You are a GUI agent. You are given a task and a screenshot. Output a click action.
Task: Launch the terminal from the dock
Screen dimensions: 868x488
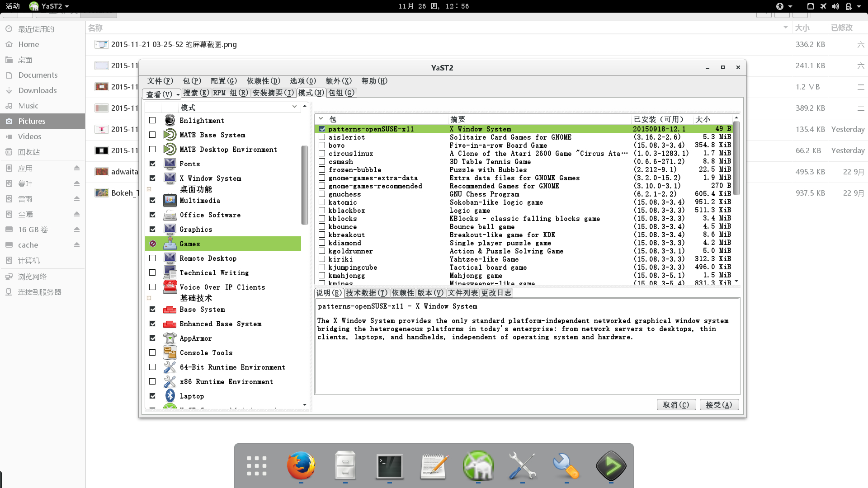click(389, 465)
